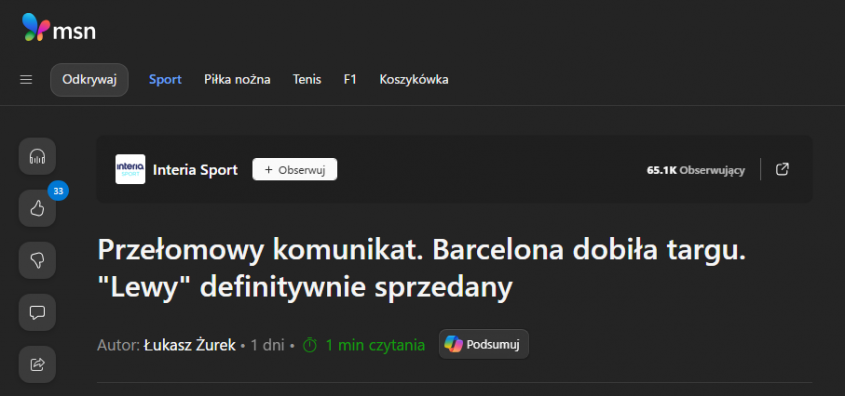Click the 33 likes badge
The width and height of the screenshot is (845, 396).
pos(58,191)
